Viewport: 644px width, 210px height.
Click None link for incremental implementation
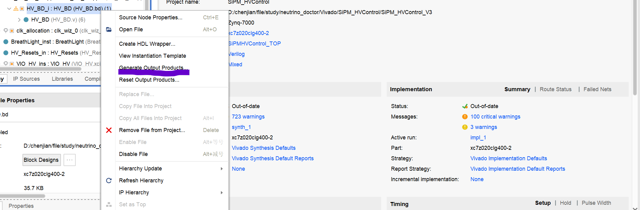point(477,179)
